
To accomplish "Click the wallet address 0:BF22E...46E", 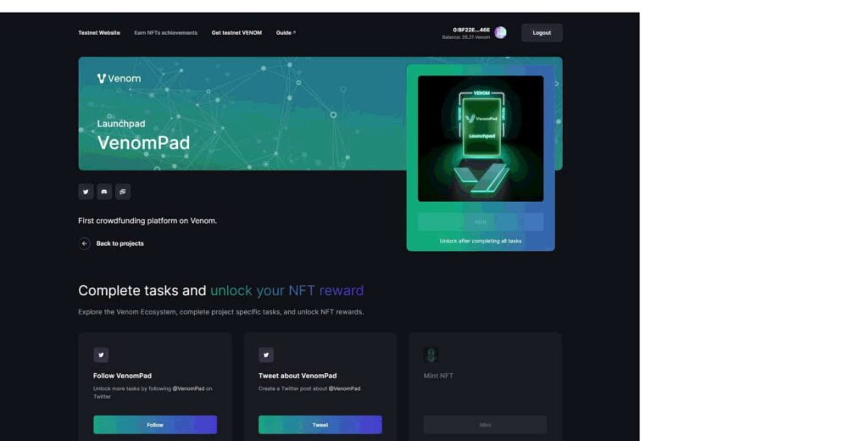I will 471,30.
